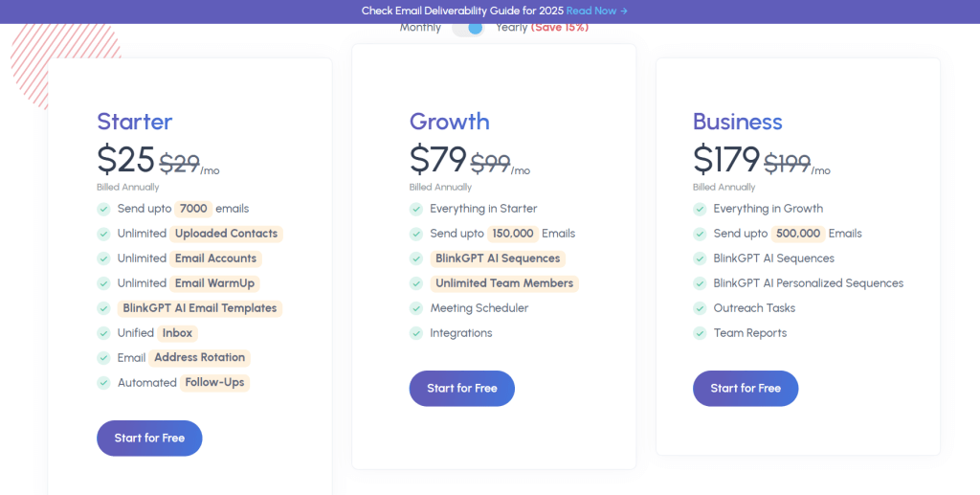Toggle the Monthly/Yearly billing switch
The image size is (980, 495).
tap(468, 28)
